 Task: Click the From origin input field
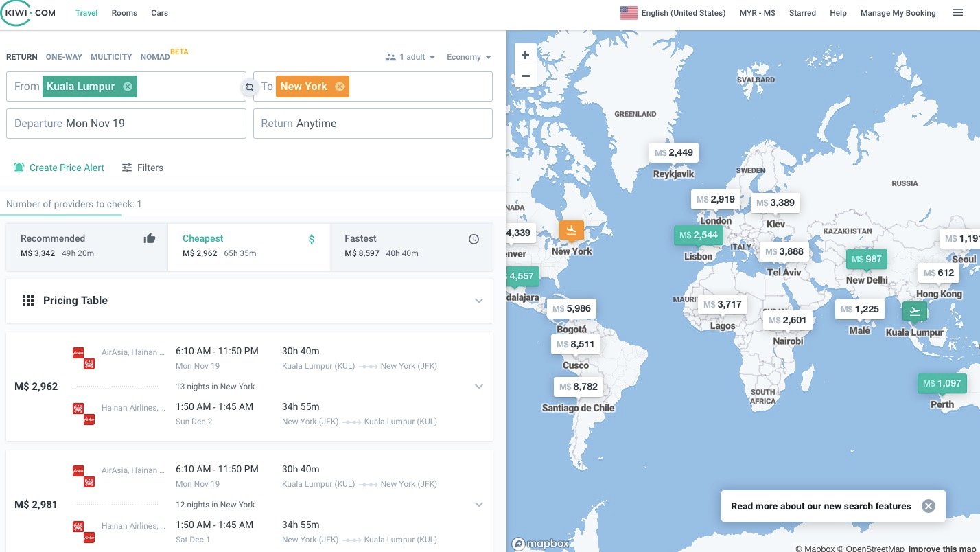[x=126, y=87]
